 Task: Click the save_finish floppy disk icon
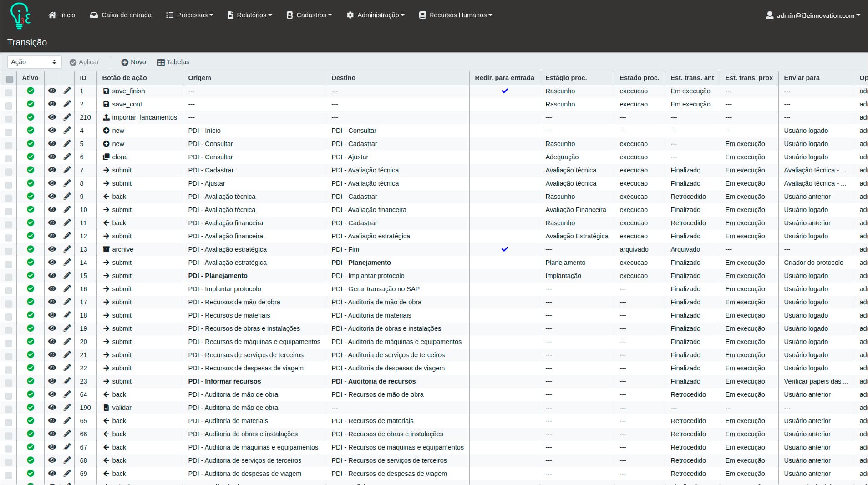106,91
